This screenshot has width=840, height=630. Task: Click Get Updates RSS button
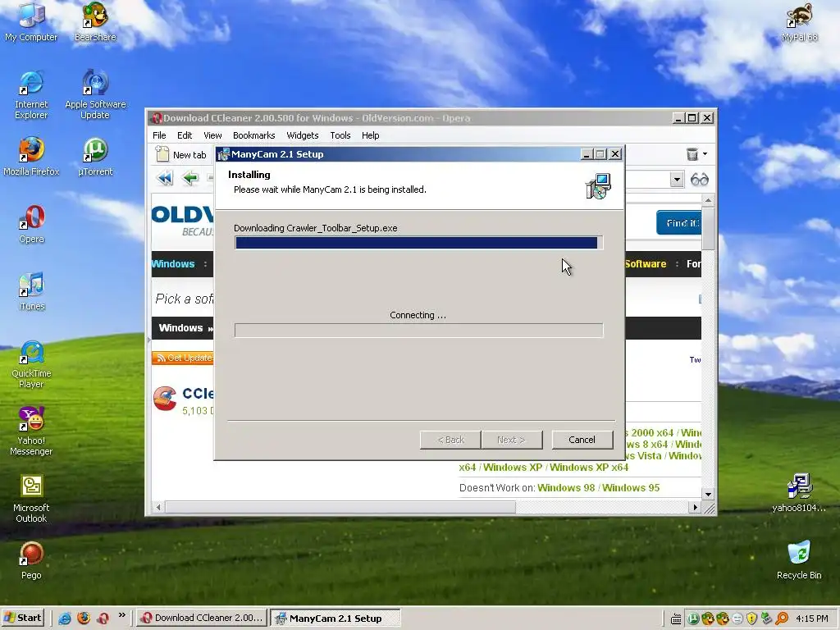click(x=183, y=358)
